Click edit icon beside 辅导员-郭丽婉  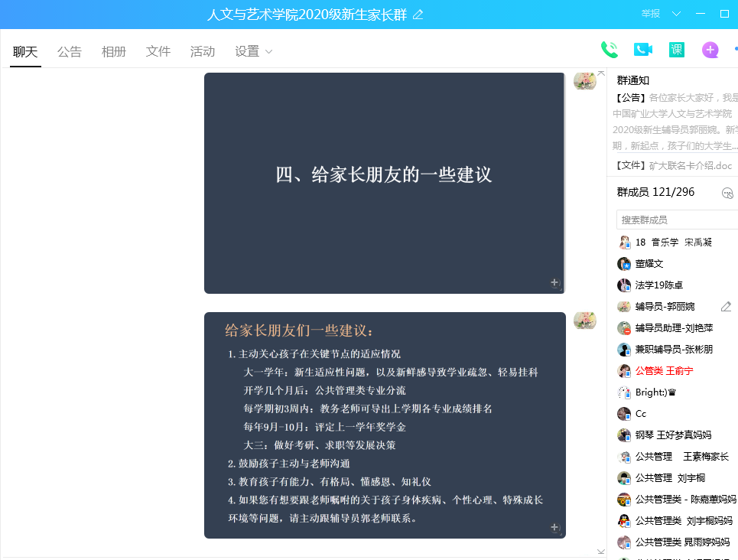(726, 307)
